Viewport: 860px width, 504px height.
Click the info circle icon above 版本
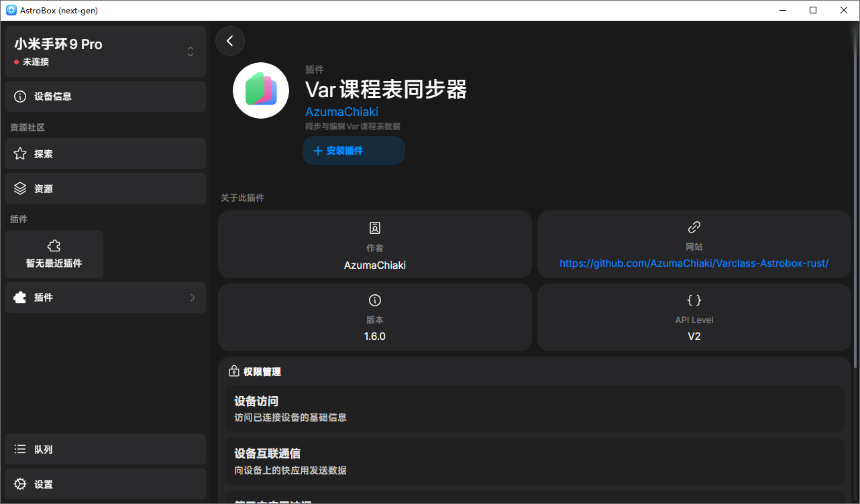[375, 300]
